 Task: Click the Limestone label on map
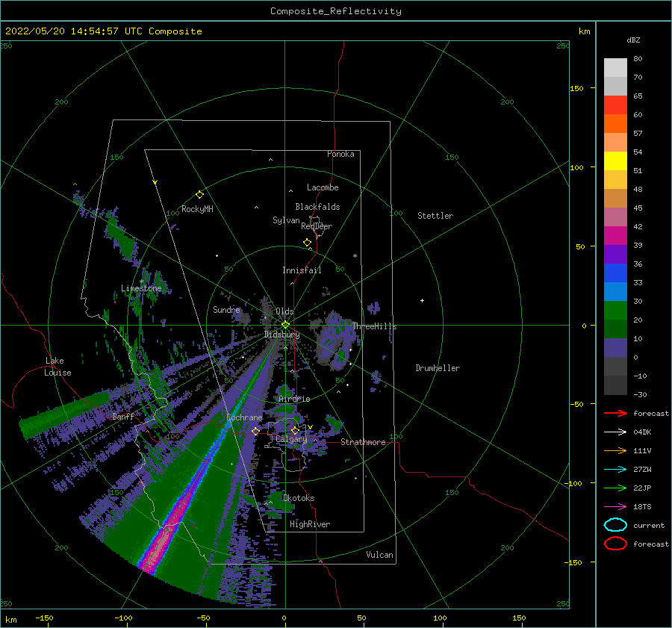tap(141, 288)
